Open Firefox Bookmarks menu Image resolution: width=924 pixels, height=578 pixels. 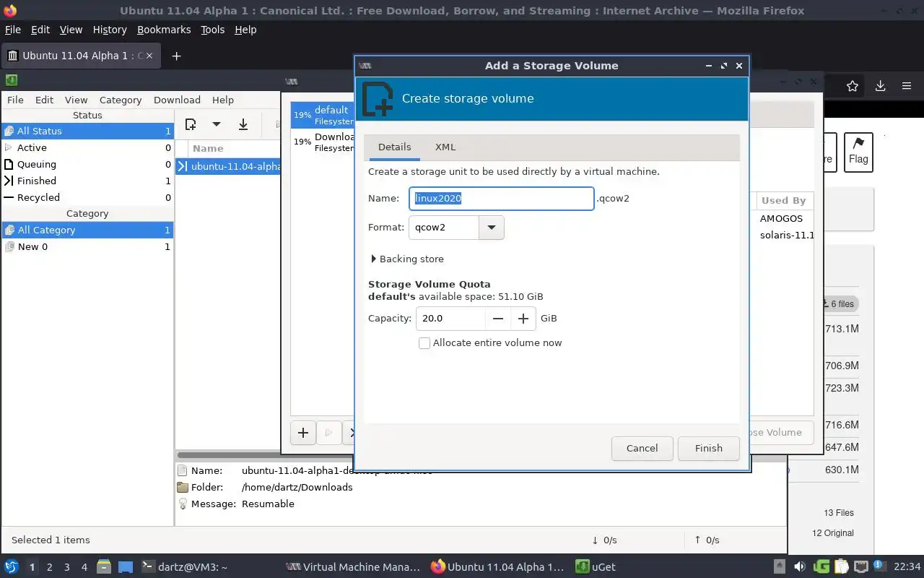pos(164,30)
